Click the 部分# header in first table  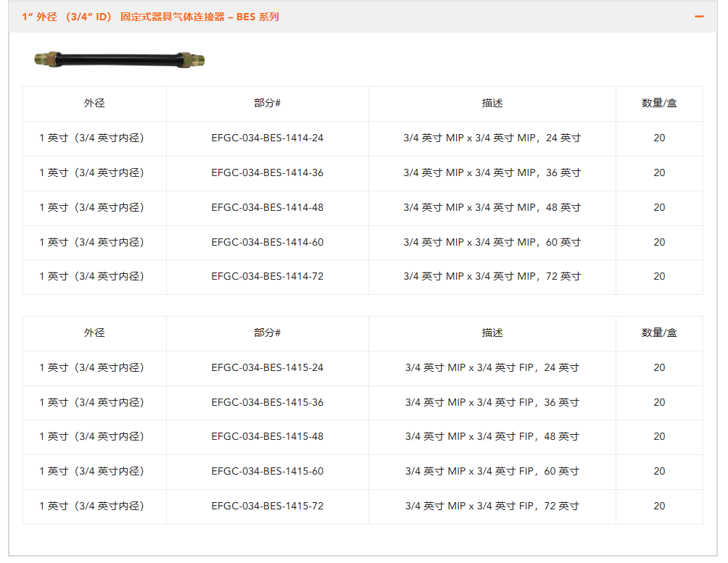point(268,104)
